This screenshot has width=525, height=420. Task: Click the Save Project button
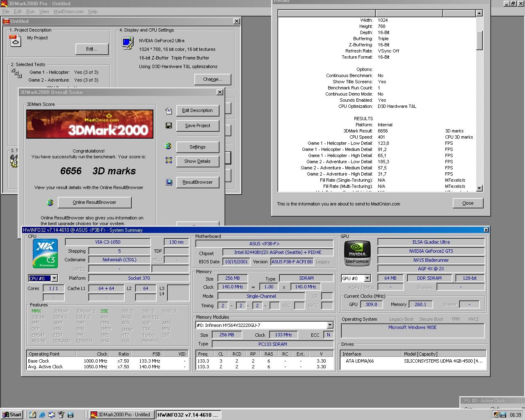(197, 126)
